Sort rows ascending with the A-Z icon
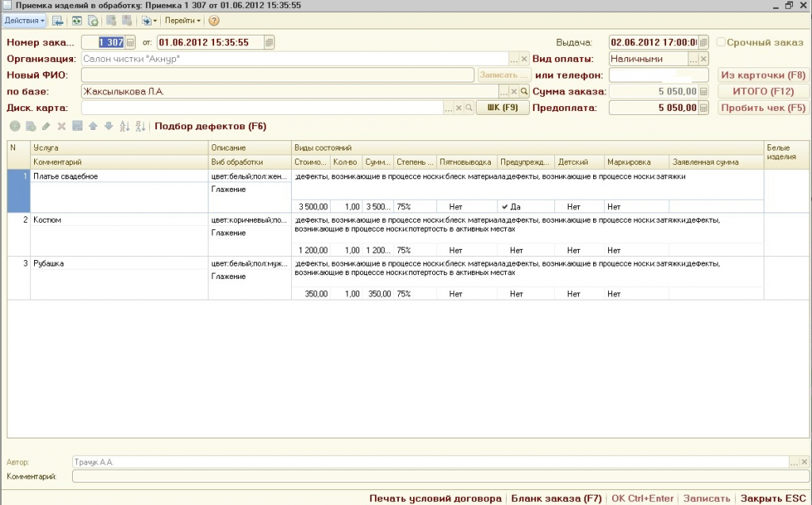Viewport: 812px width, 505px height. coord(124,126)
